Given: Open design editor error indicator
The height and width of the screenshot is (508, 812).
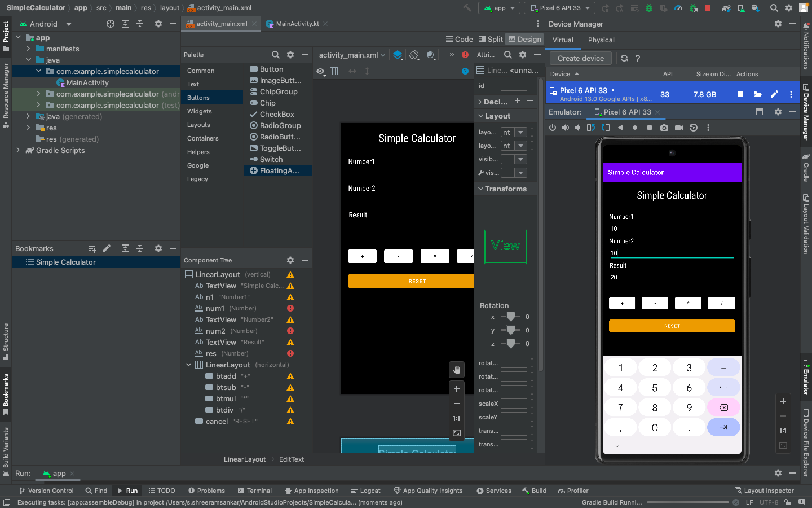Looking at the screenshot, I should tap(465, 55).
